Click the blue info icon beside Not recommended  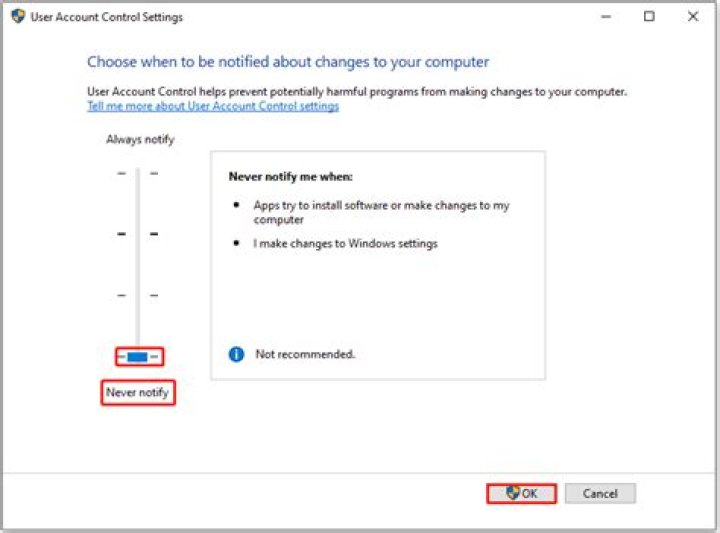pos(236,354)
